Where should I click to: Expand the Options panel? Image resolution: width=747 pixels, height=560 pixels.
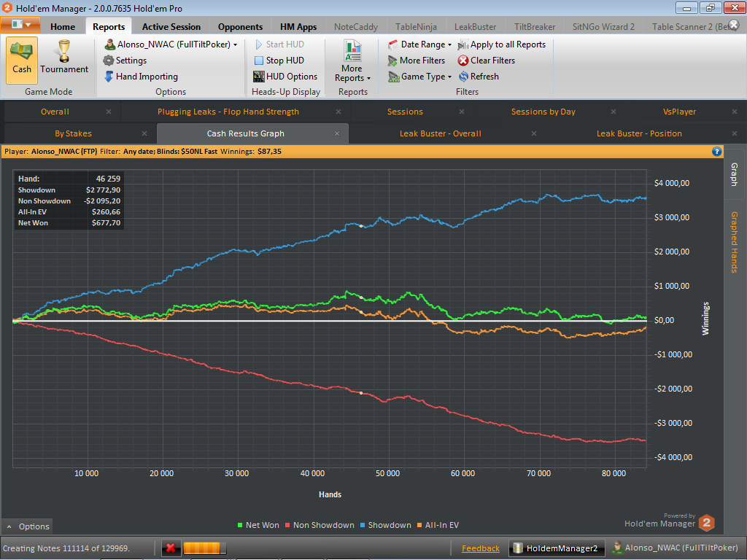pyautogui.click(x=28, y=526)
